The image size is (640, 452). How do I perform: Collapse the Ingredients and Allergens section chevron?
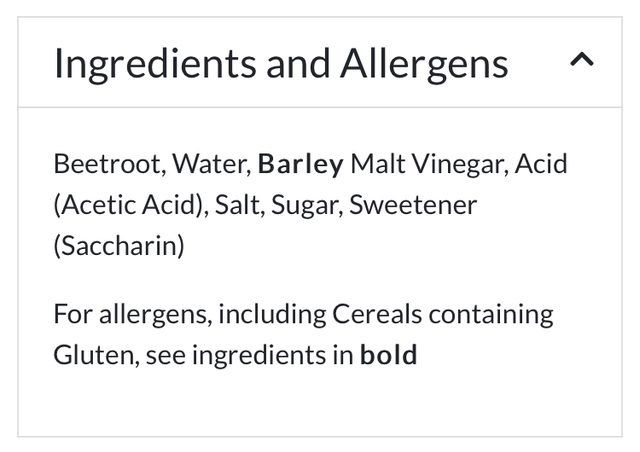(x=581, y=61)
